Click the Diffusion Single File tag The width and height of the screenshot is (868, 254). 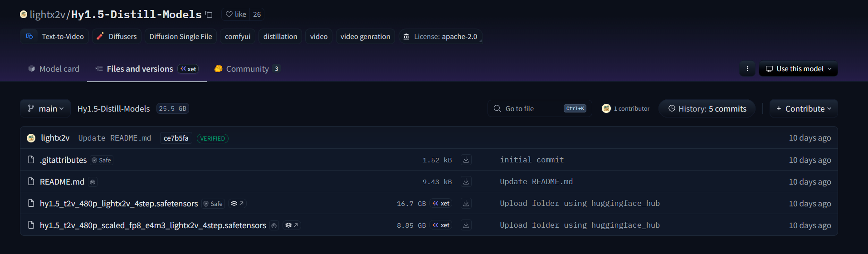pyautogui.click(x=181, y=36)
